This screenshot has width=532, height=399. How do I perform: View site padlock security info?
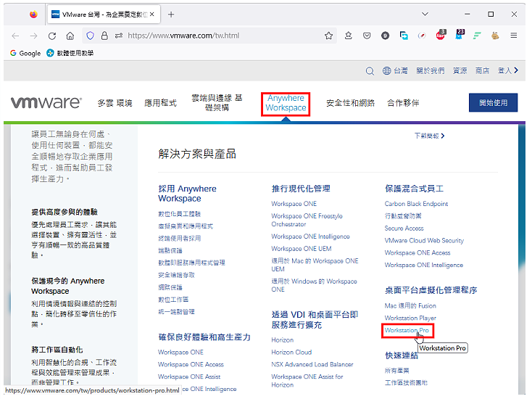[104, 36]
